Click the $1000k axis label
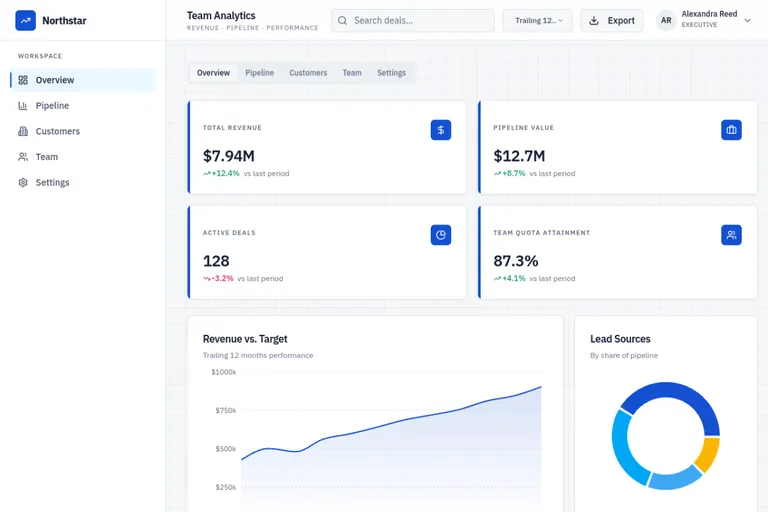Viewport: 768px width, 512px height. tap(223, 372)
